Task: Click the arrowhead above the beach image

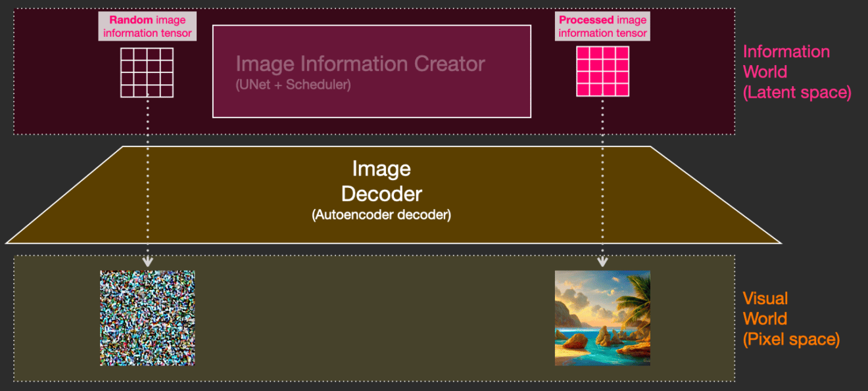Action: [x=602, y=262]
